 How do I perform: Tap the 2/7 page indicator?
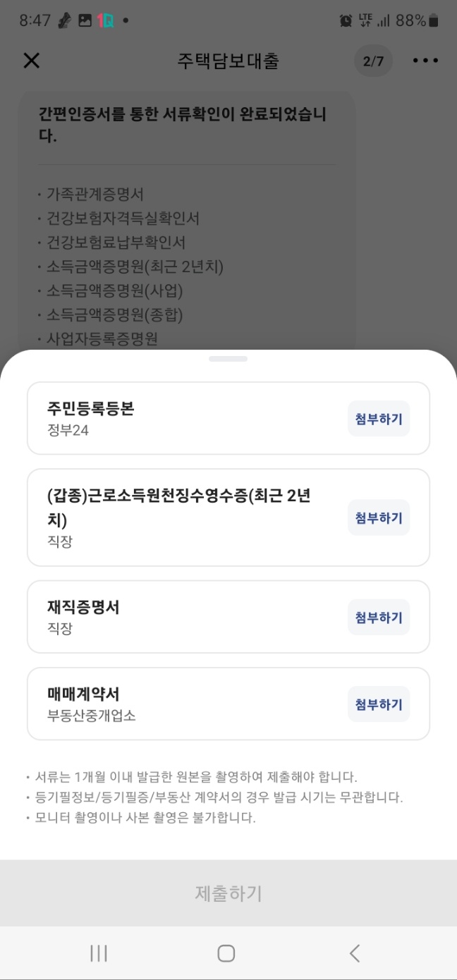pyautogui.click(x=373, y=61)
